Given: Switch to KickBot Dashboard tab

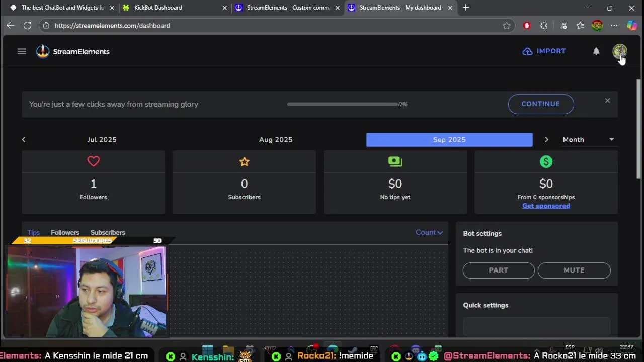Looking at the screenshot, I should tap(175, 8).
